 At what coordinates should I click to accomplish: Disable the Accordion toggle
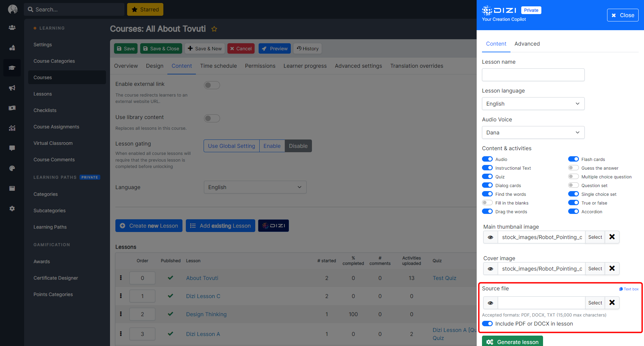pyautogui.click(x=574, y=212)
